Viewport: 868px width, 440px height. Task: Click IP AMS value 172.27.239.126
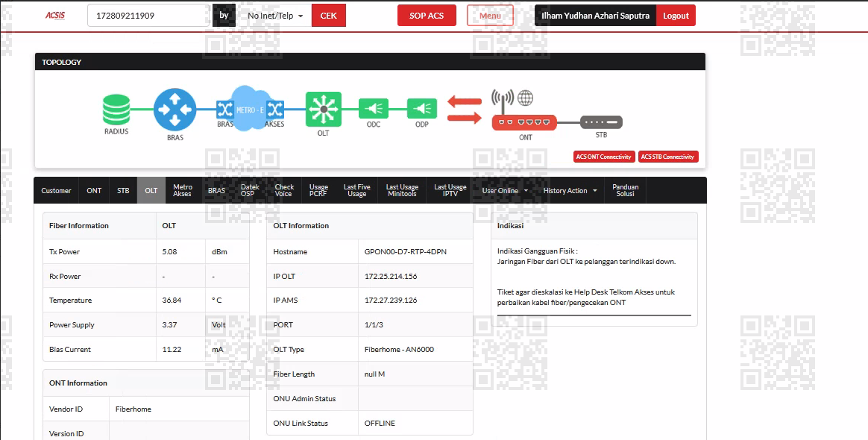pyautogui.click(x=391, y=300)
